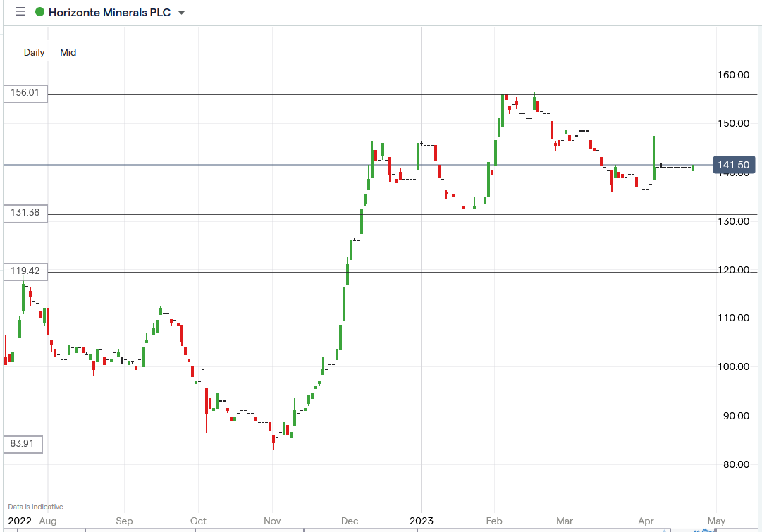This screenshot has width=762, height=532.
Task: Change the Mid price type
Action: (68, 52)
